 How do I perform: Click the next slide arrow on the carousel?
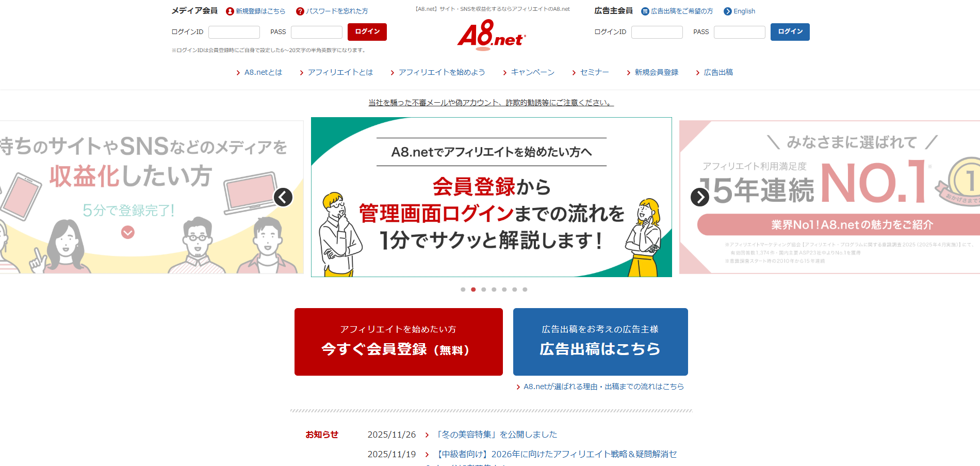700,197
